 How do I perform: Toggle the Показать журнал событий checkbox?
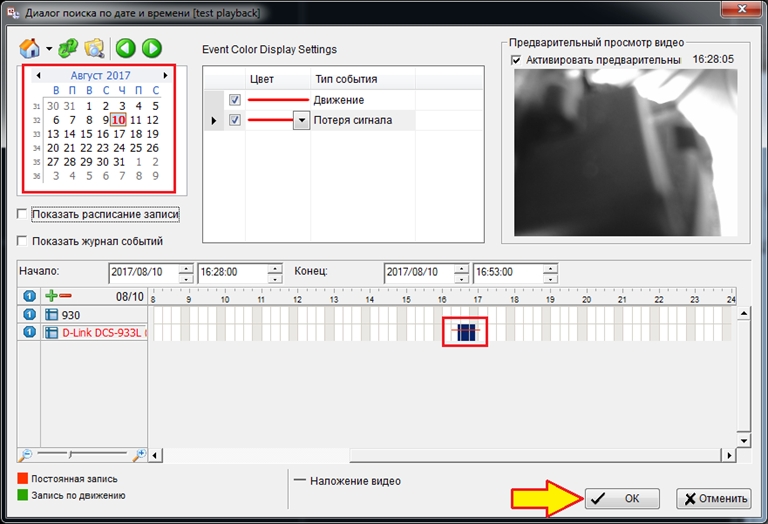23,241
